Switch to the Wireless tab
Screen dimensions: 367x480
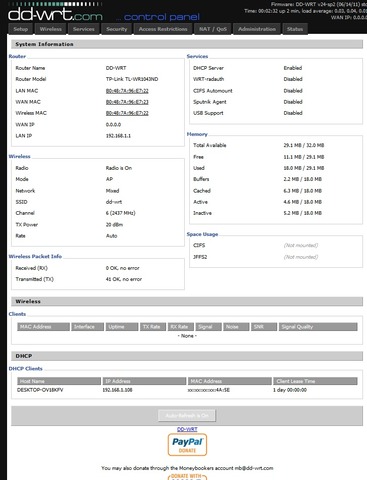tap(51, 29)
